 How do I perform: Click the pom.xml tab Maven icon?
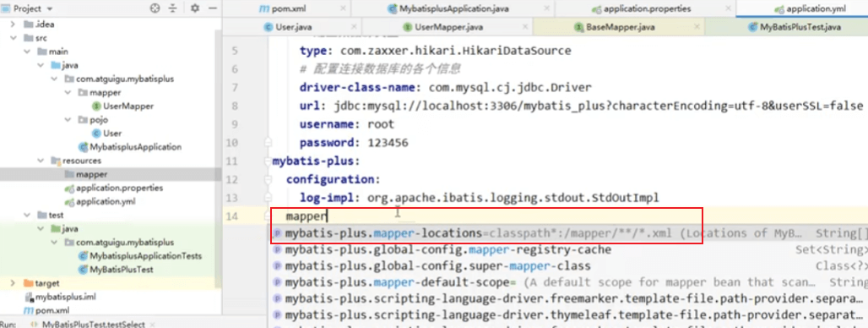(x=263, y=9)
